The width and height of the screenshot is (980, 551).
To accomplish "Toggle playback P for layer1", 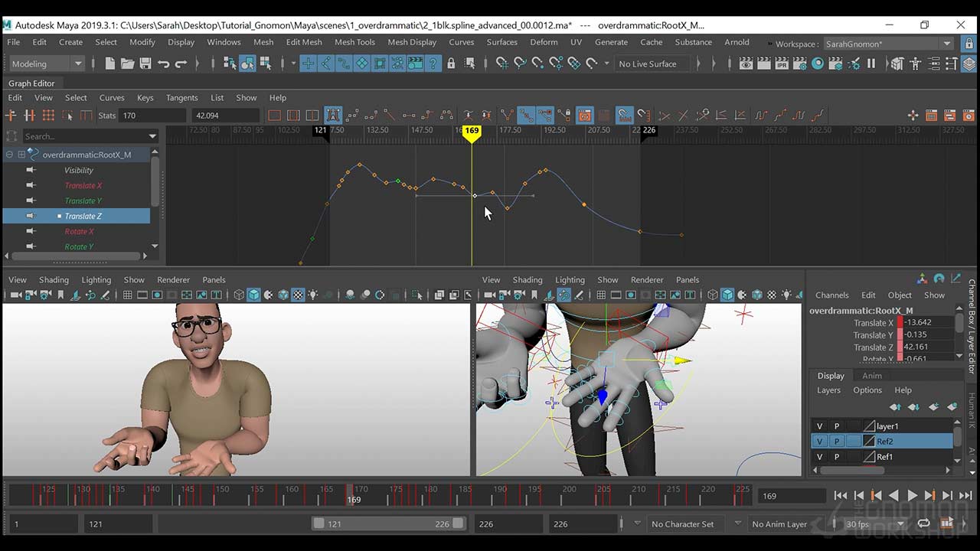I will [836, 426].
